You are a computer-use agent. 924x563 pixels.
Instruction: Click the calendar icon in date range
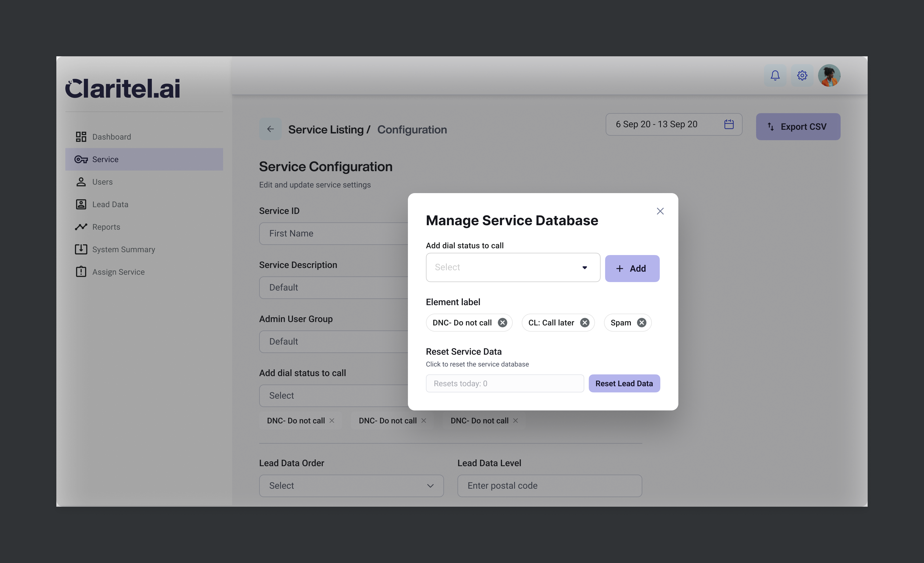pos(728,124)
